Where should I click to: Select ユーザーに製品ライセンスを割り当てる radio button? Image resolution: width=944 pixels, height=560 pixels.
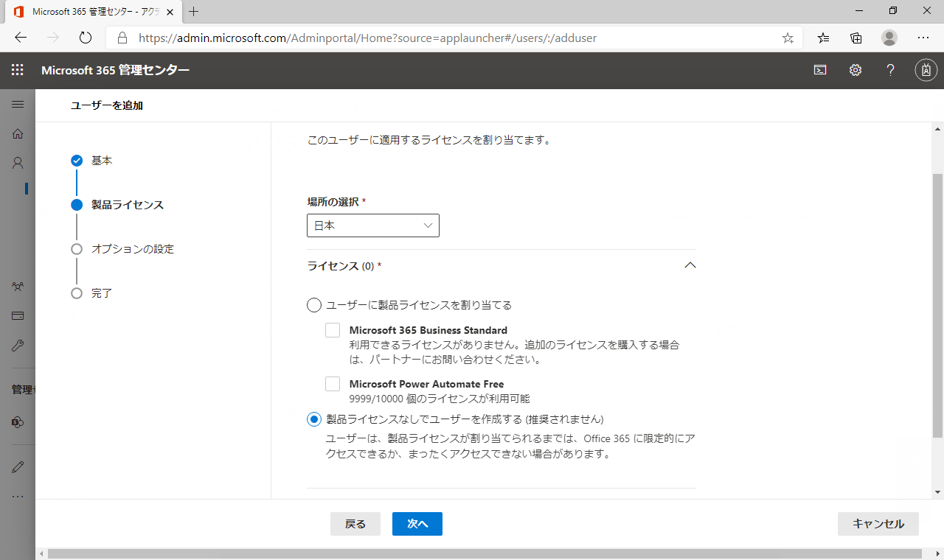314,305
